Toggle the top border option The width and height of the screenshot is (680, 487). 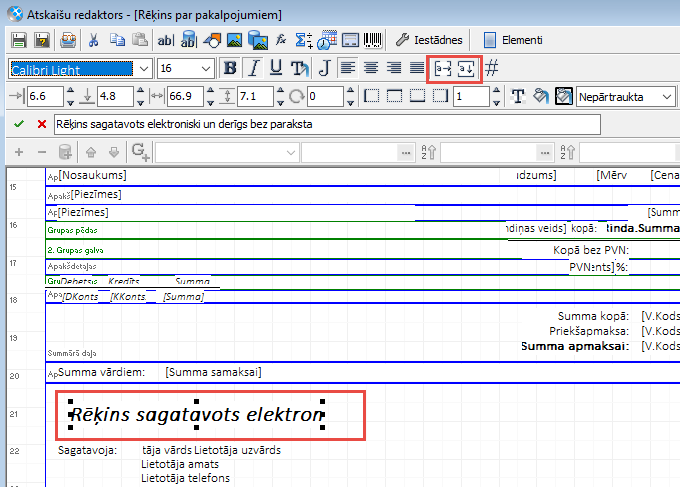[x=394, y=96]
